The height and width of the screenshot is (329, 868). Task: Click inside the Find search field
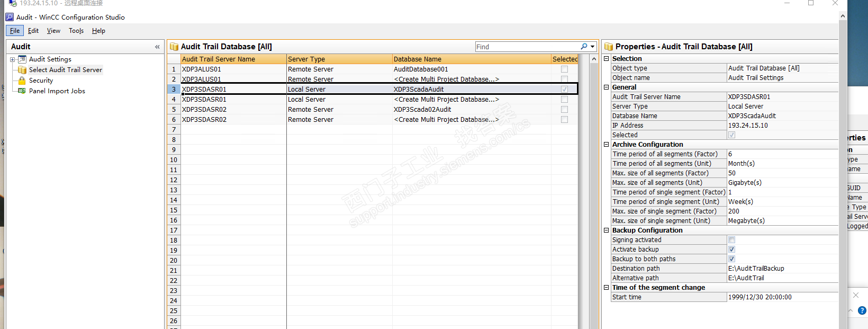tap(527, 47)
